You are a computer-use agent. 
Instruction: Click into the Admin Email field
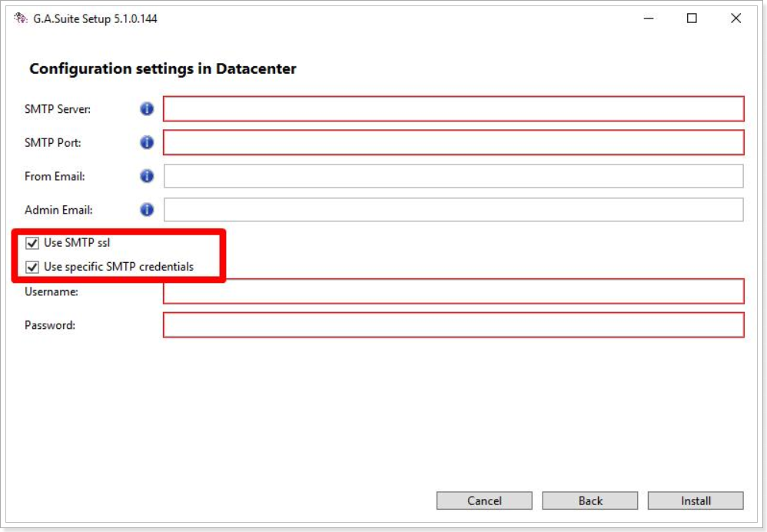click(453, 209)
